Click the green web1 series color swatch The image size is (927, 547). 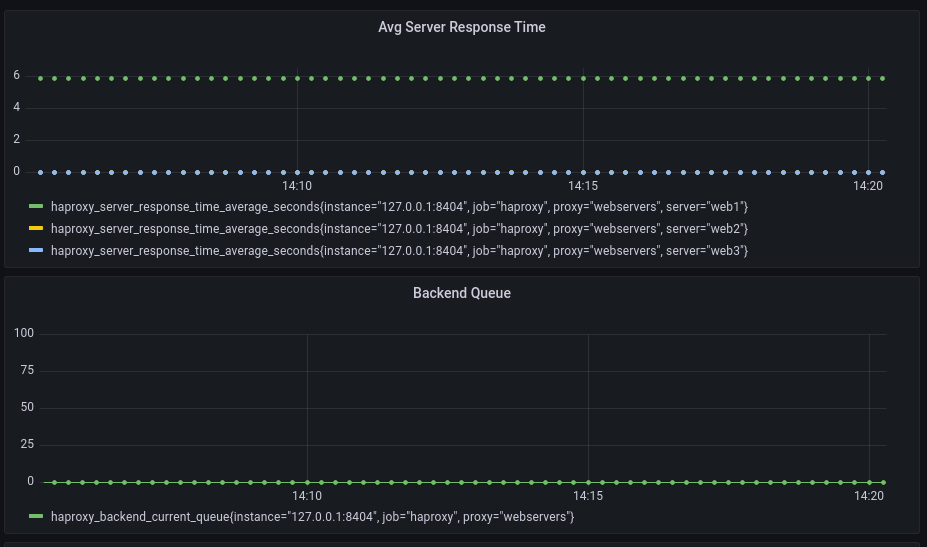pyautogui.click(x=36, y=206)
